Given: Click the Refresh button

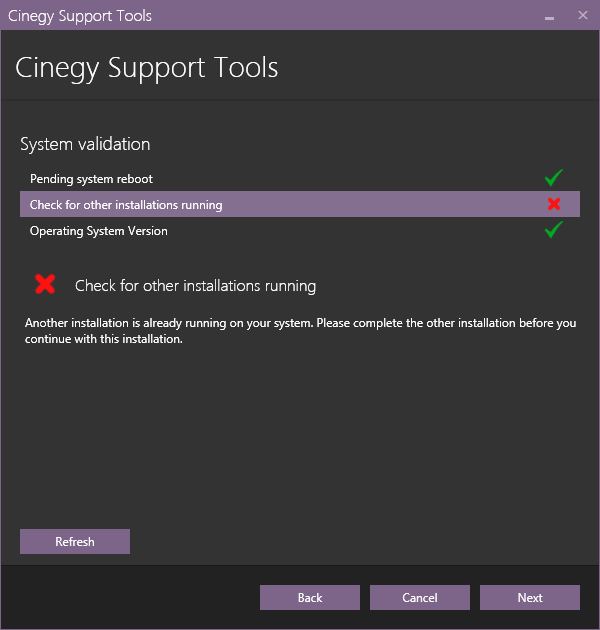Looking at the screenshot, I should (x=75, y=541).
